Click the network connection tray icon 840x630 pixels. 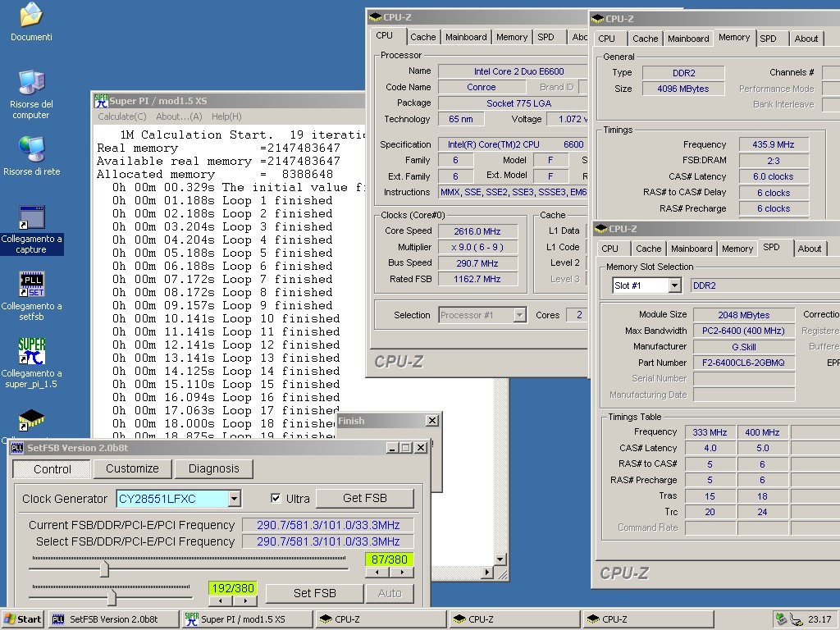pos(797,620)
